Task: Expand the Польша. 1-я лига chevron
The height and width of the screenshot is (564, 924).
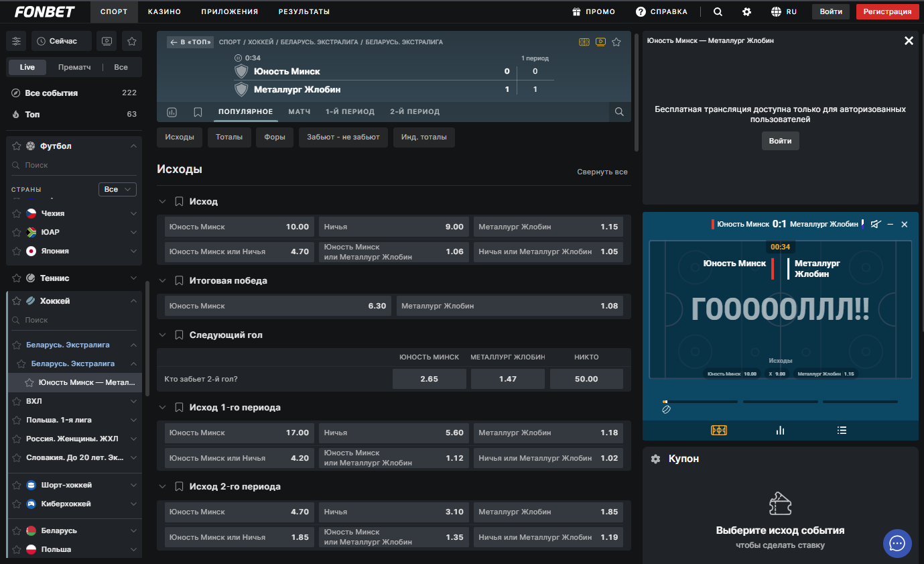Action: pos(134,420)
